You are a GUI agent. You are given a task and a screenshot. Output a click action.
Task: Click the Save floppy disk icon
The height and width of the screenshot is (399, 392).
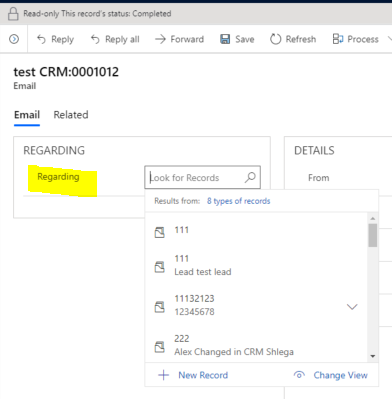(225, 39)
